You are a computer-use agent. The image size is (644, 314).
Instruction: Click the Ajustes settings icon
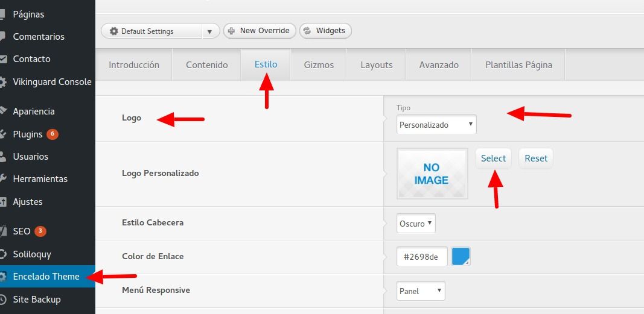3,202
